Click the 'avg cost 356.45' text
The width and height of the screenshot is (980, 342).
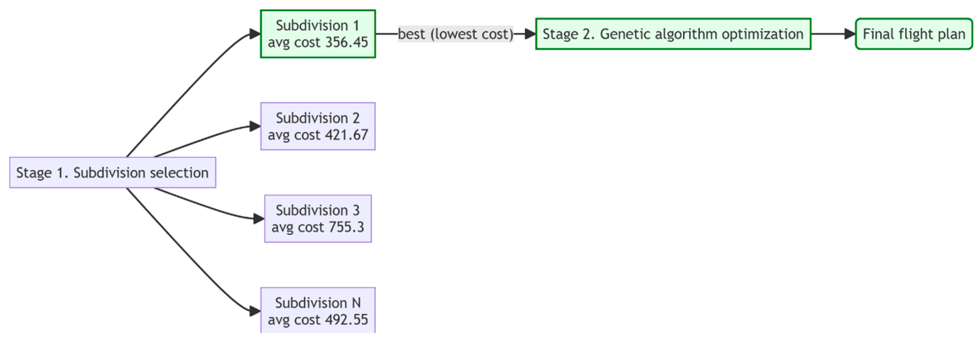click(318, 42)
